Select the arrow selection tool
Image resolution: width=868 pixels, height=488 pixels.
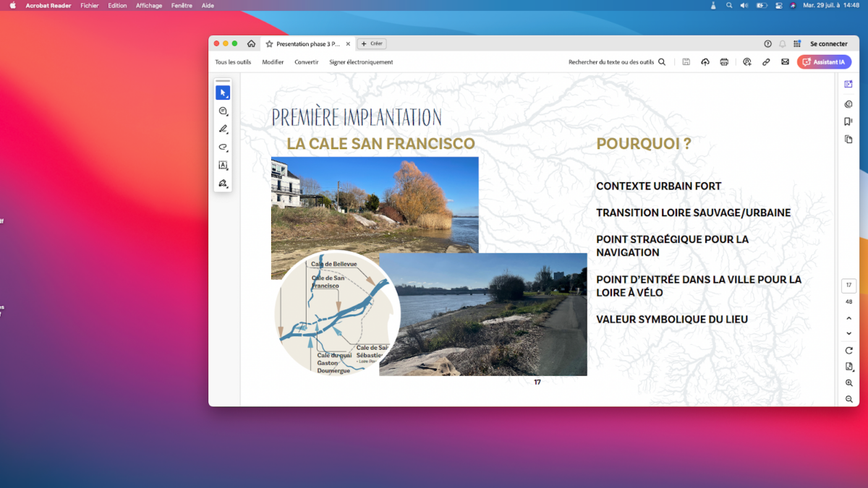click(x=223, y=93)
